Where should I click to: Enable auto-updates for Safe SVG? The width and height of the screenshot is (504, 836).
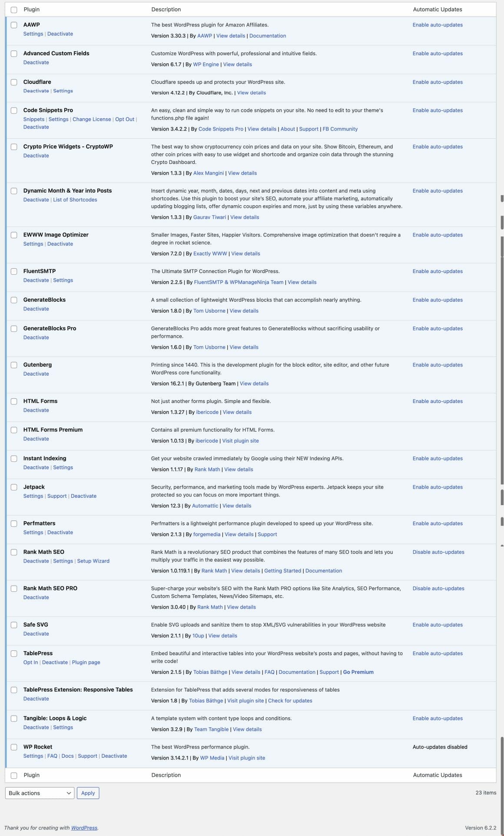[x=438, y=625]
